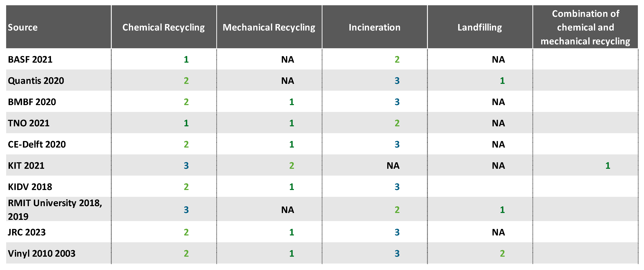Select BASF 2021's Chemical Recycling rank value
The image size is (644, 270).
[186, 59]
